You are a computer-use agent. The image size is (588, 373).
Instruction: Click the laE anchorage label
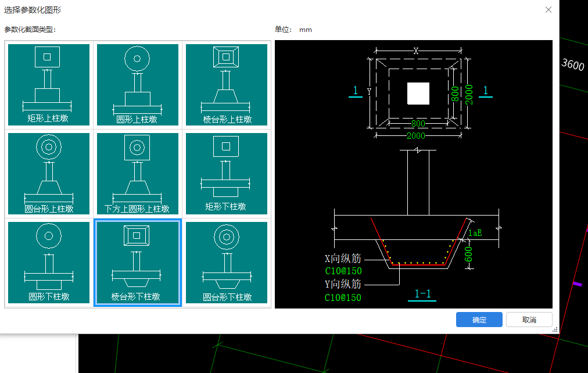[x=475, y=233]
